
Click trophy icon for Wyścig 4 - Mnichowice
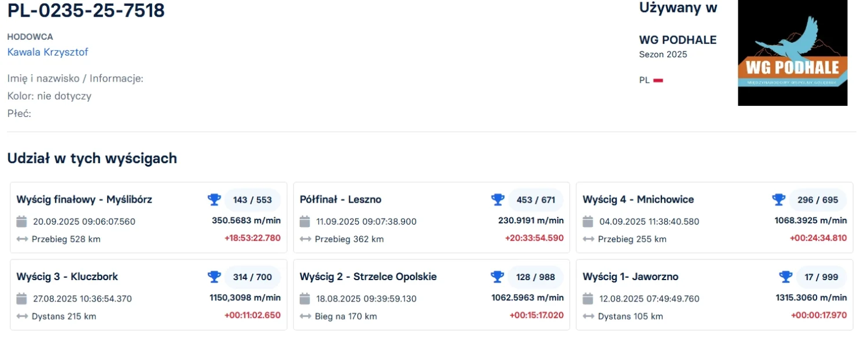779,200
